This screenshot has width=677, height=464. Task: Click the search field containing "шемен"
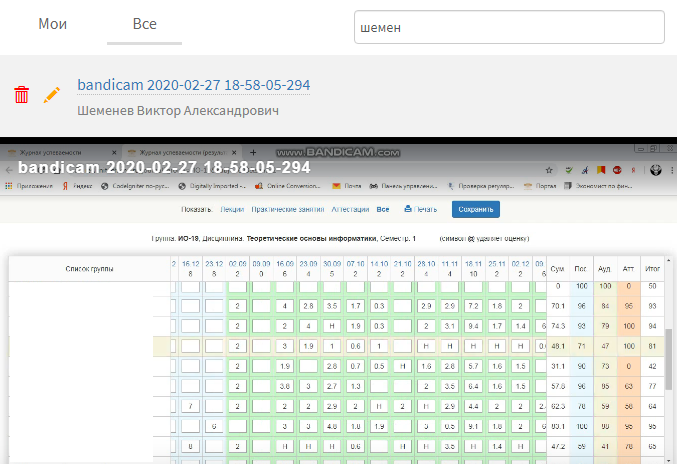(509, 28)
